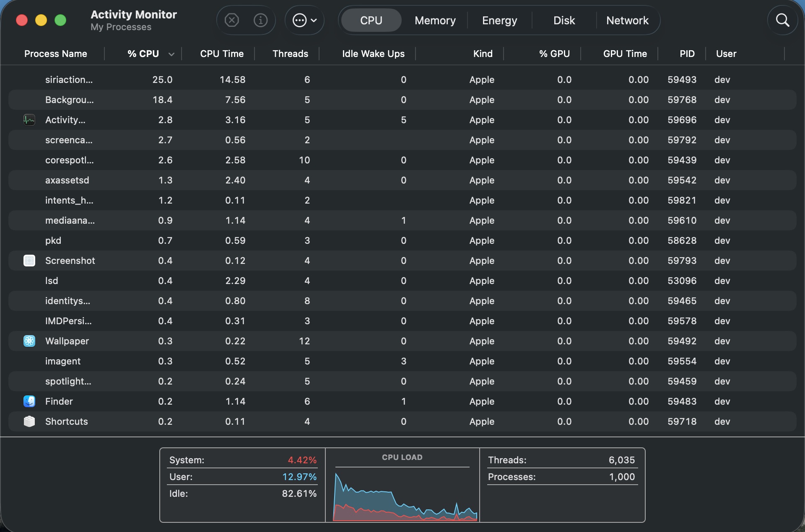Select the Shortcuts app icon
This screenshot has width=805, height=532.
[x=29, y=421]
